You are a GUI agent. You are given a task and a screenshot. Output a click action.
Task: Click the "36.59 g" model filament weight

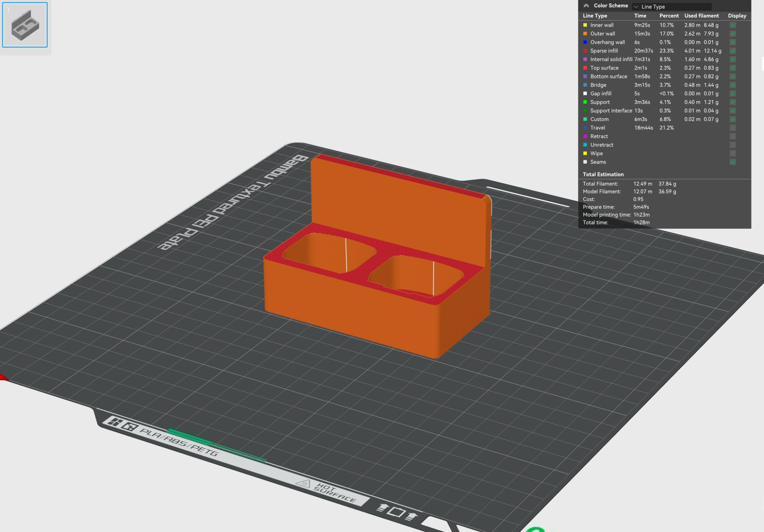[667, 192]
